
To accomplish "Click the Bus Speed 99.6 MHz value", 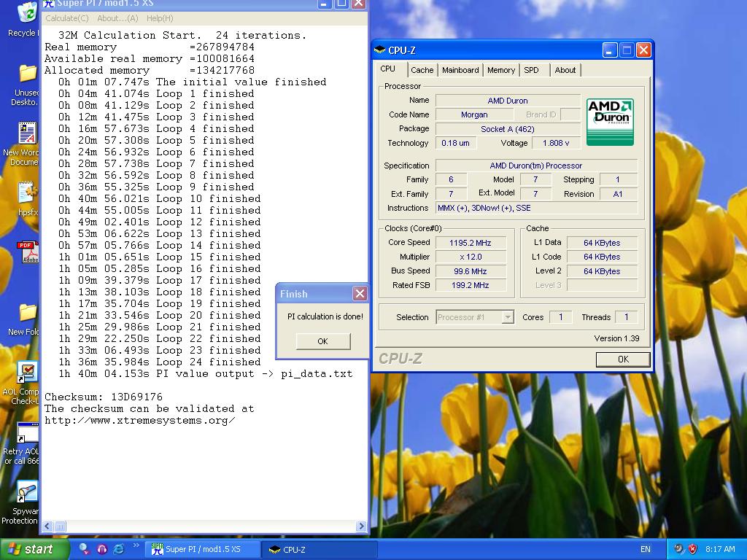I will pyautogui.click(x=471, y=271).
